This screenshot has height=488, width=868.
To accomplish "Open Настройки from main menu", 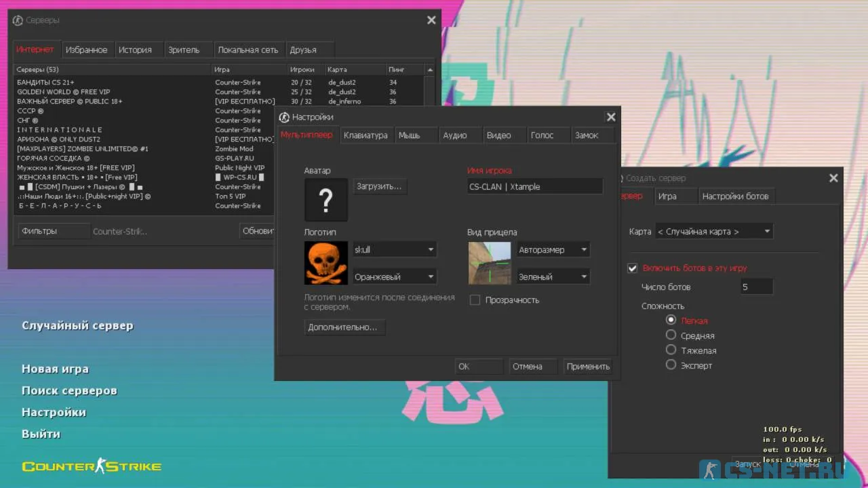I will [x=54, y=412].
